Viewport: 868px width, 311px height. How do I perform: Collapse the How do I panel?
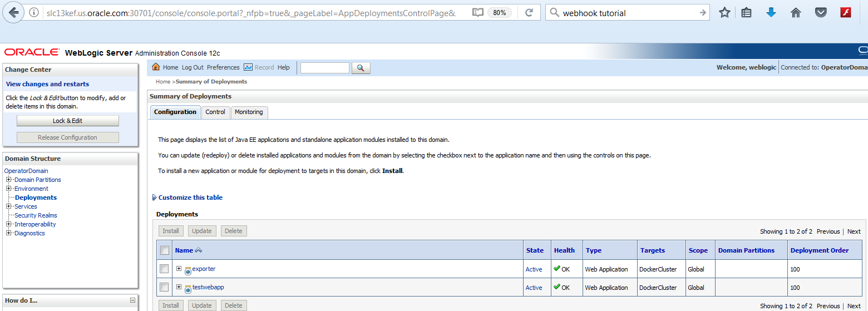132,300
